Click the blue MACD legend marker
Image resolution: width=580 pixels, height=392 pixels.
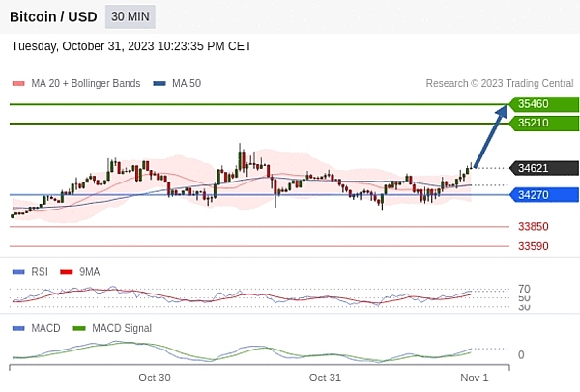coord(18,328)
